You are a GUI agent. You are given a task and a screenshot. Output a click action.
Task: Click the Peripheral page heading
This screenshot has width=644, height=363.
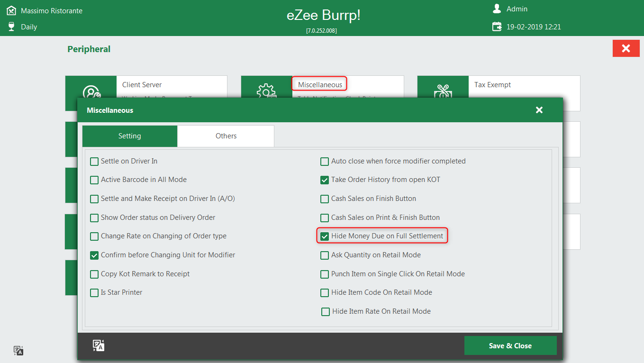pyautogui.click(x=89, y=49)
